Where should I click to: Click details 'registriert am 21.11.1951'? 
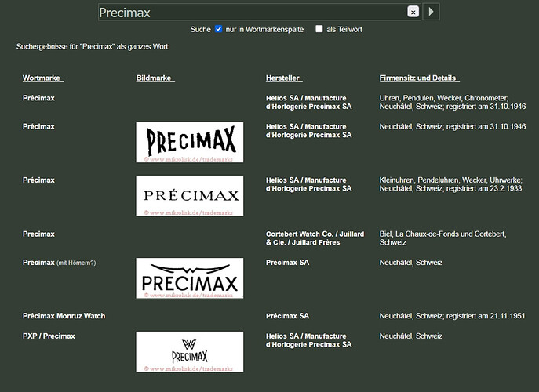[x=486, y=316]
